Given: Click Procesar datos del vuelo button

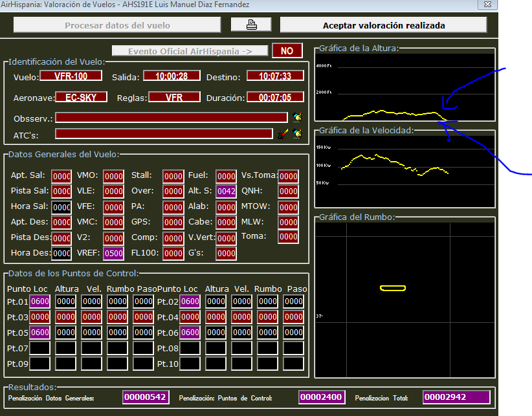Looking at the screenshot, I should coord(117,25).
